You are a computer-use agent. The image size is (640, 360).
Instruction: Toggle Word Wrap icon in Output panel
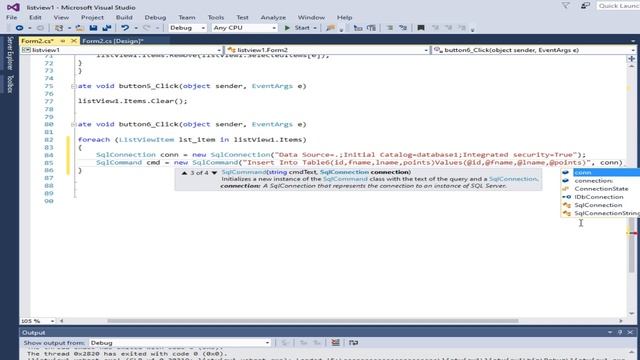tap(353, 342)
